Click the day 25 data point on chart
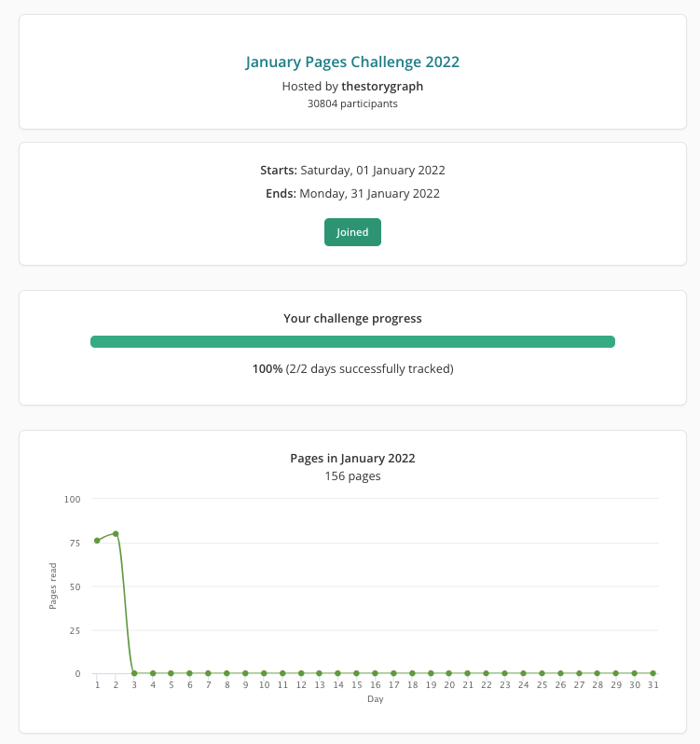Viewport: 700px width, 744px height. tap(542, 673)
